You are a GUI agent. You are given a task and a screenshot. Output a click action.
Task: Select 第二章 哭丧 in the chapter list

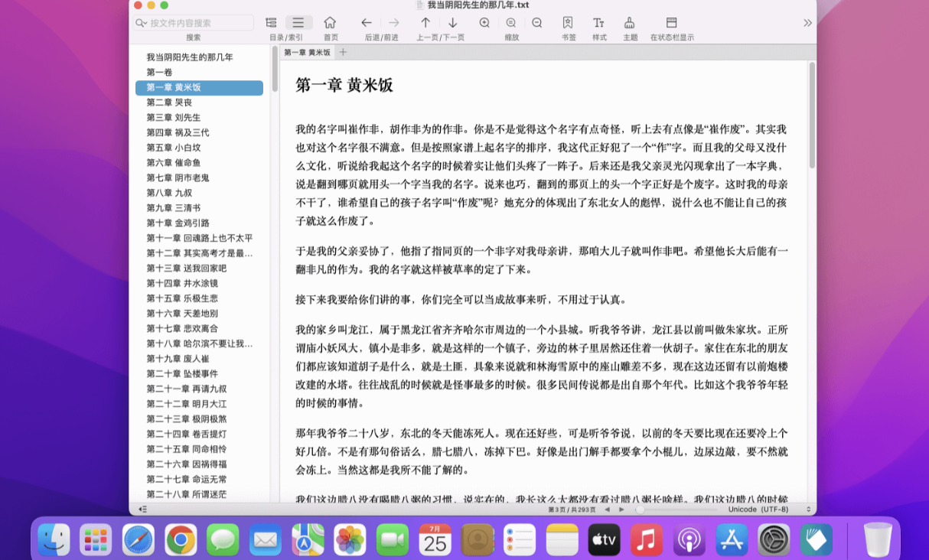pos(168,103)
